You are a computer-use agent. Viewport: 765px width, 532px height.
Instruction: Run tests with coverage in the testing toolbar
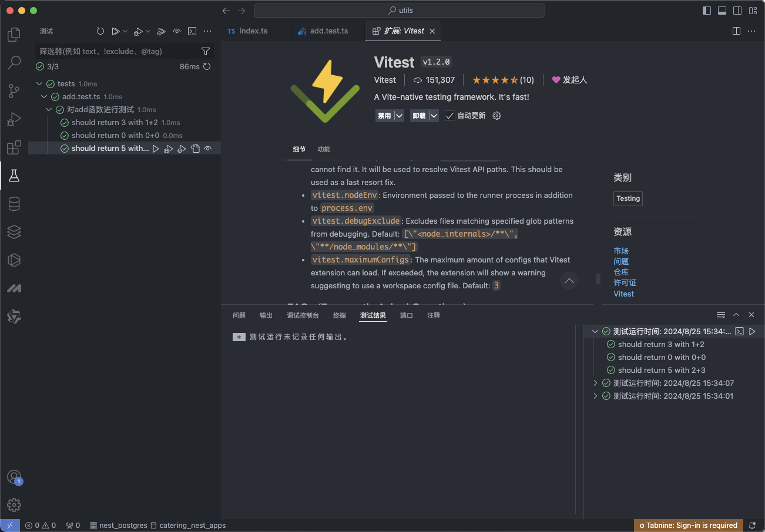tap(162, 31)
